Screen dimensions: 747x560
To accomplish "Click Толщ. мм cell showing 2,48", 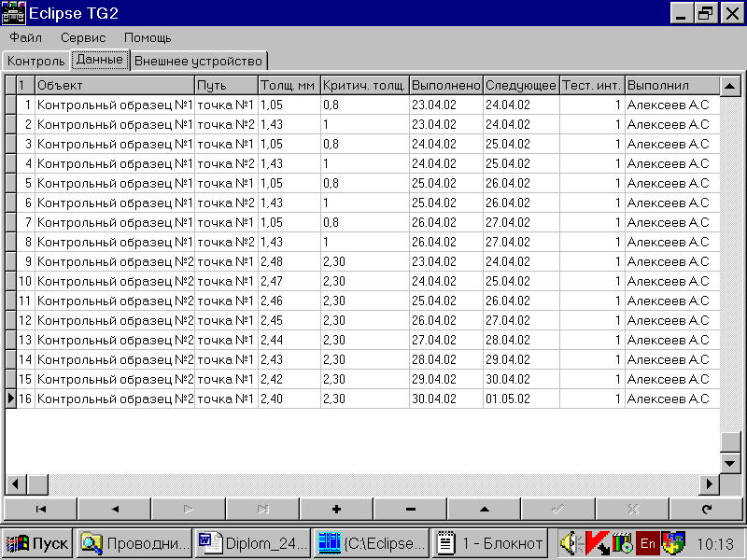I will click(x=289, y=261).
